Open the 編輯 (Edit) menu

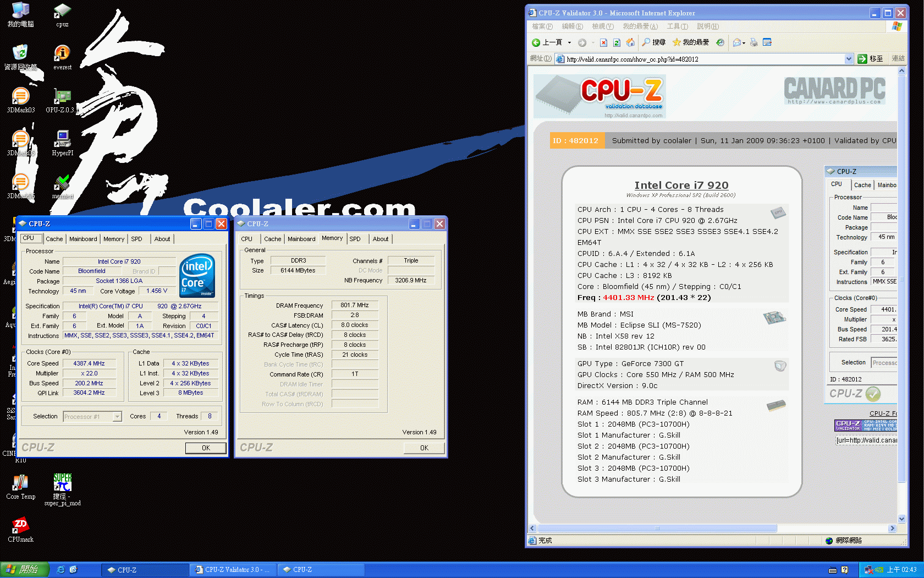(x=572, y=26)
